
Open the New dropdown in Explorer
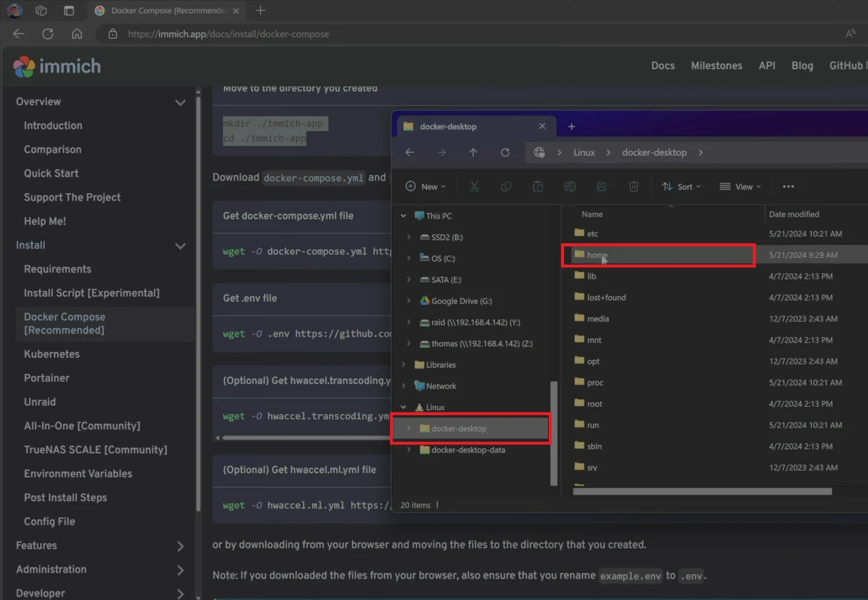point(426,187)
